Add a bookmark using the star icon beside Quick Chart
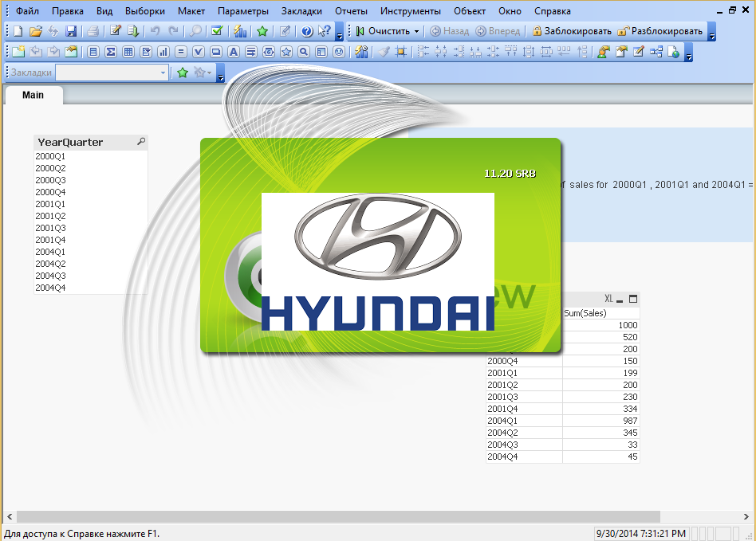The width and height of the screenshot is (756, 541). (262, 31)
